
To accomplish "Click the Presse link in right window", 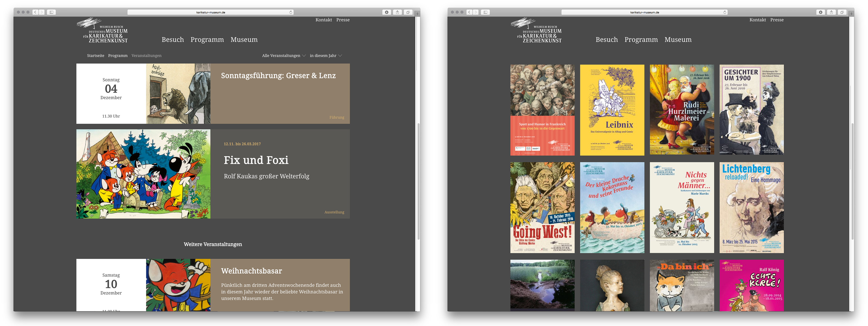I will [x=777, y=20].
